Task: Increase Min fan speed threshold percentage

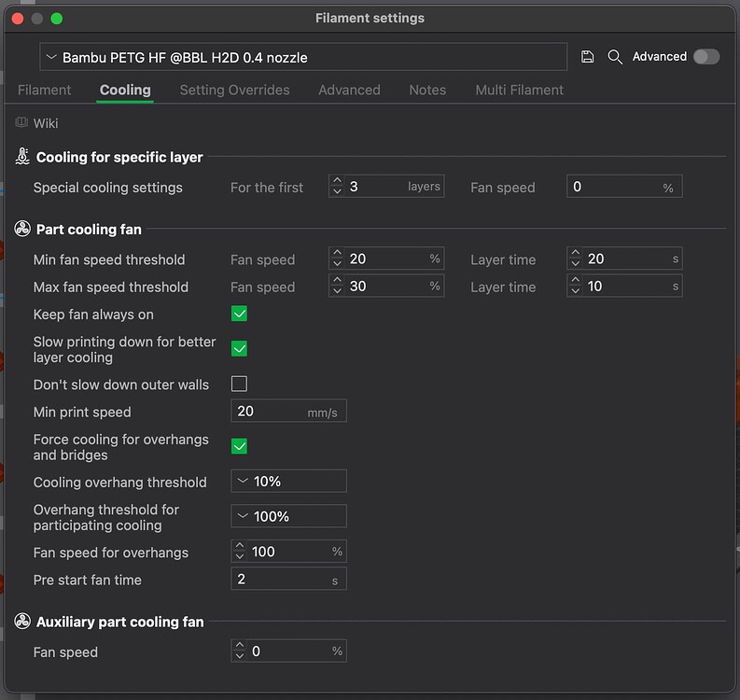Action: pyautogui.click(x=337, y=253)
